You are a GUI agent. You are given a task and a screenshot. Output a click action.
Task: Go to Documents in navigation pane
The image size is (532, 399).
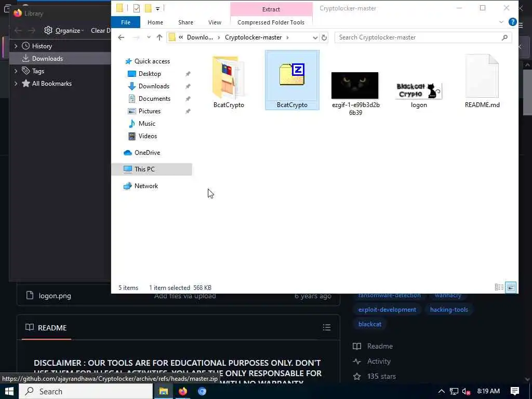tap(154, 99)
